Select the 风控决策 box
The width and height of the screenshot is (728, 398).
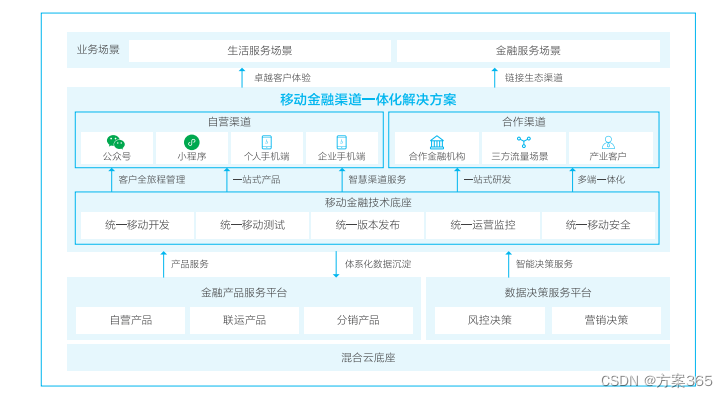(490, 320)
